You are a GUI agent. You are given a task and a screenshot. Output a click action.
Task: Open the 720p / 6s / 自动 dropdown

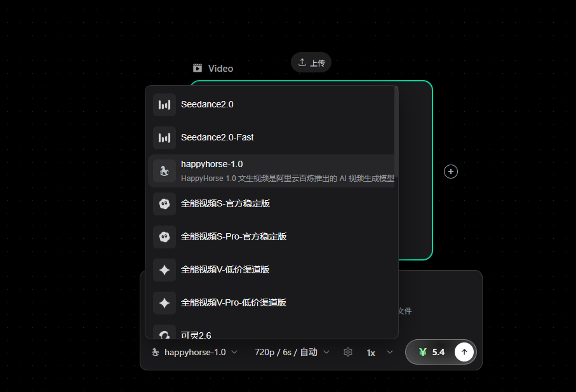(x=291, y=352)
